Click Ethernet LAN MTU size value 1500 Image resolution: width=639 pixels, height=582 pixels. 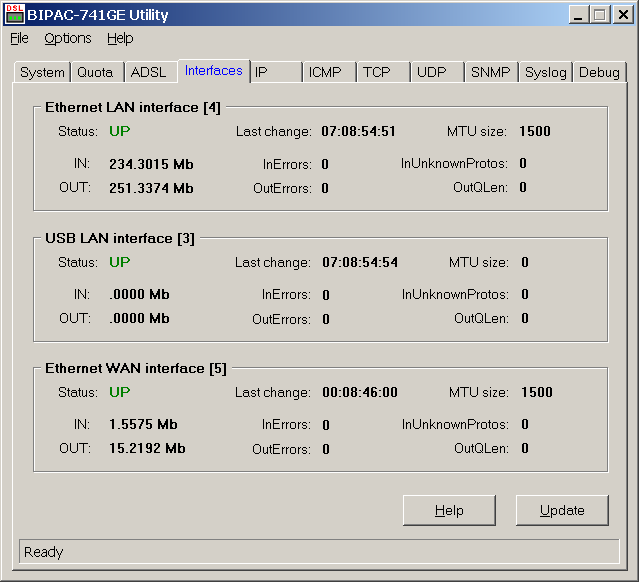pos(535,131)
